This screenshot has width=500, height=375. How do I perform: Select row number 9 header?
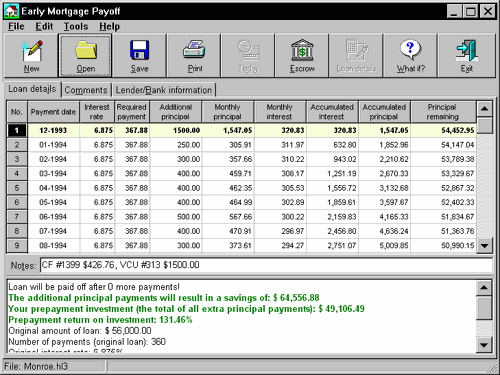[17, 246]
